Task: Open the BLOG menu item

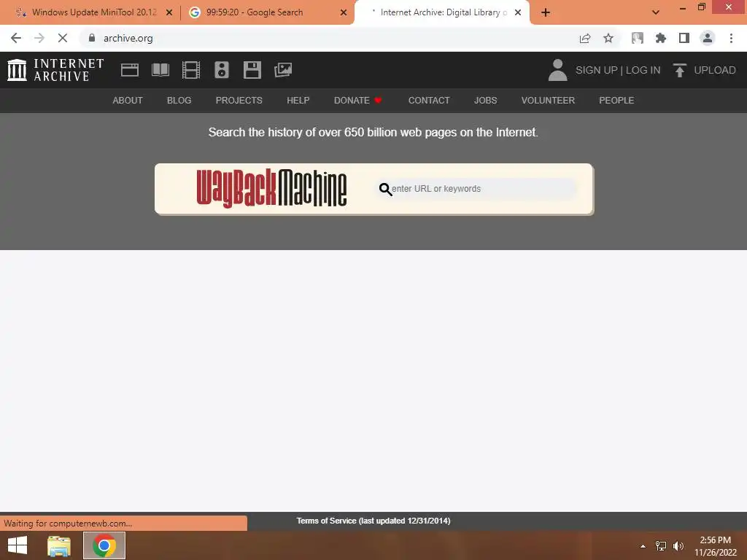Action: tap(179, 101)
